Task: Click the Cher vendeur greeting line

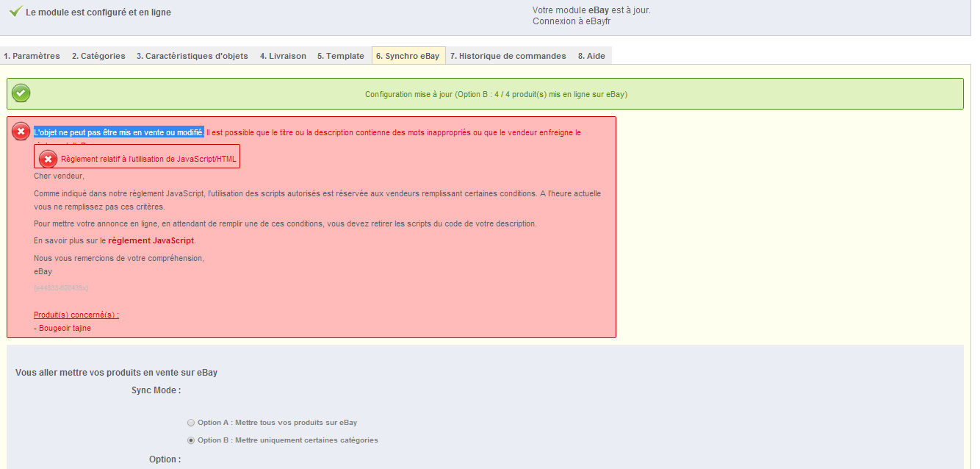Action: (59, 176)
